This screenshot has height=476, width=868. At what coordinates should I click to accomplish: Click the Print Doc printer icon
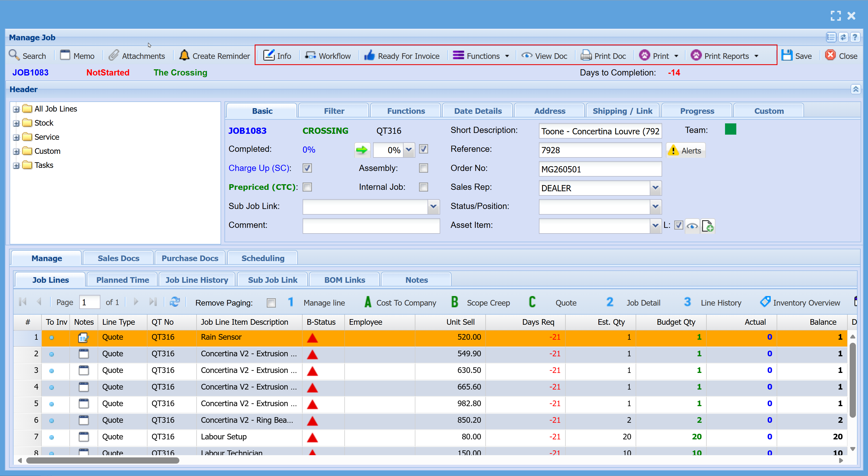[586, 55]
